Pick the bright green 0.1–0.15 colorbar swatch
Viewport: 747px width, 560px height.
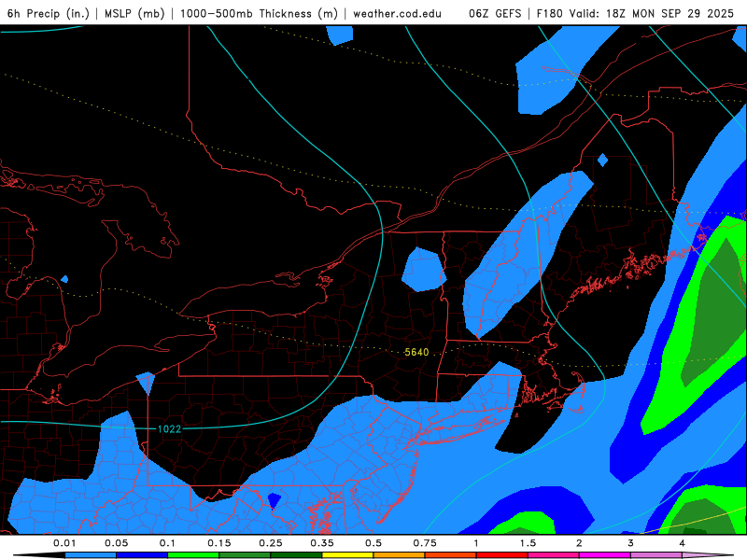(193, 555)
